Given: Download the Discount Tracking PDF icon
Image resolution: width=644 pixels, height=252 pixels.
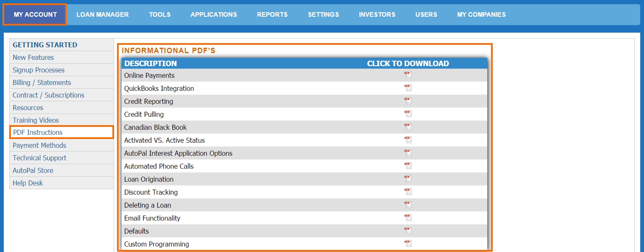Looking at the screenshot, I should point(408,192).
